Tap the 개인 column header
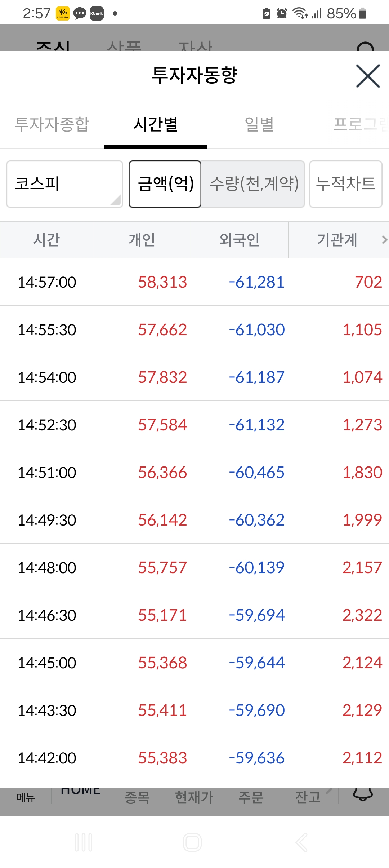The image size is (389, 868). [142, 240]
